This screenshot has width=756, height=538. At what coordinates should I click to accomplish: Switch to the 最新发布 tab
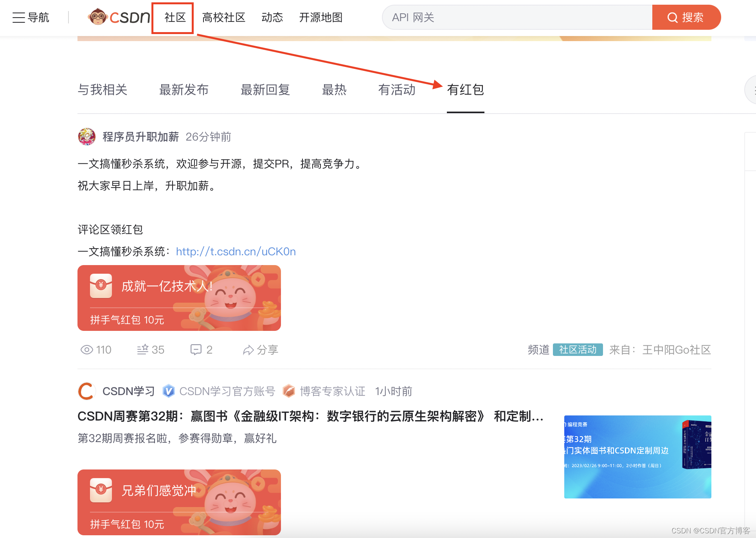184,90
